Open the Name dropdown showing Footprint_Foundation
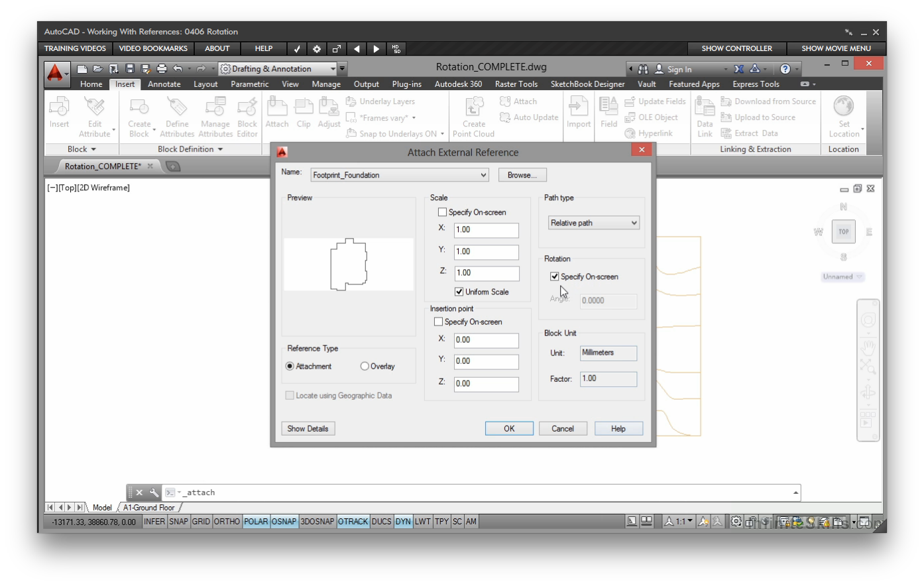 pos(400,175)
